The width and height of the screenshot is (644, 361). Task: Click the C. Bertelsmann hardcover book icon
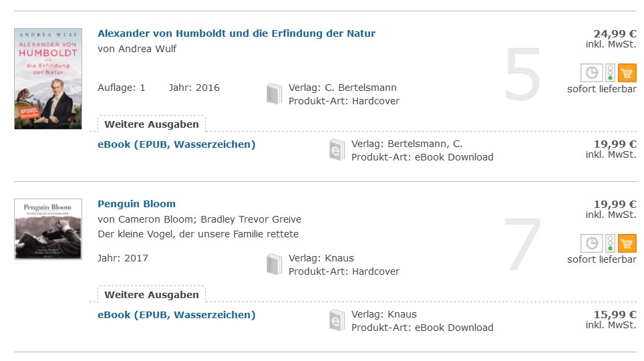pyautogui.click(x=274, y=94)
